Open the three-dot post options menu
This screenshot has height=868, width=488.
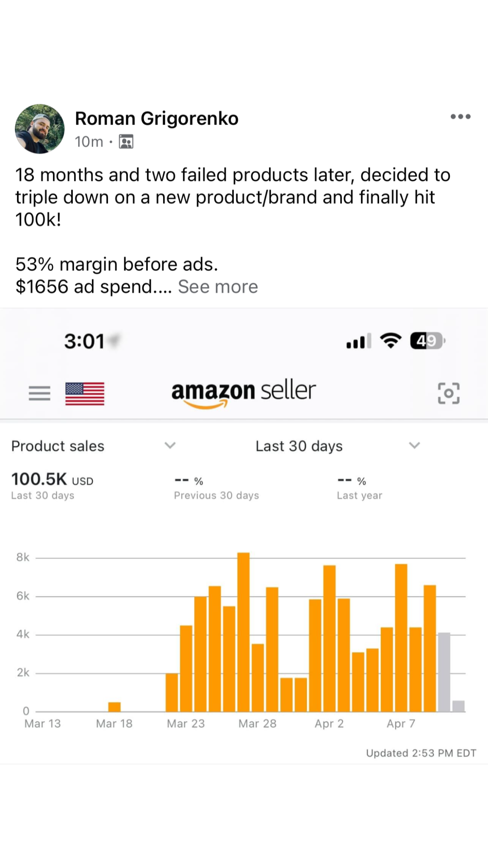point(460,117)
